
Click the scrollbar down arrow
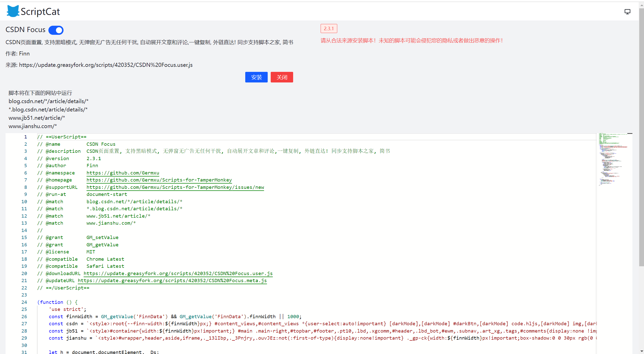pos(641,351)
